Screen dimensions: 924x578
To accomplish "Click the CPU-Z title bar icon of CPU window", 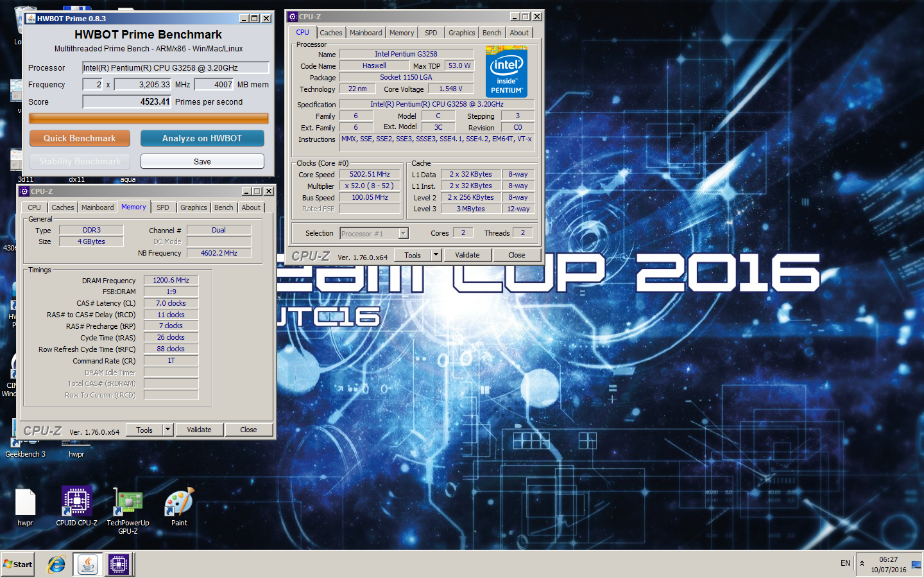I will pos(293,17).
